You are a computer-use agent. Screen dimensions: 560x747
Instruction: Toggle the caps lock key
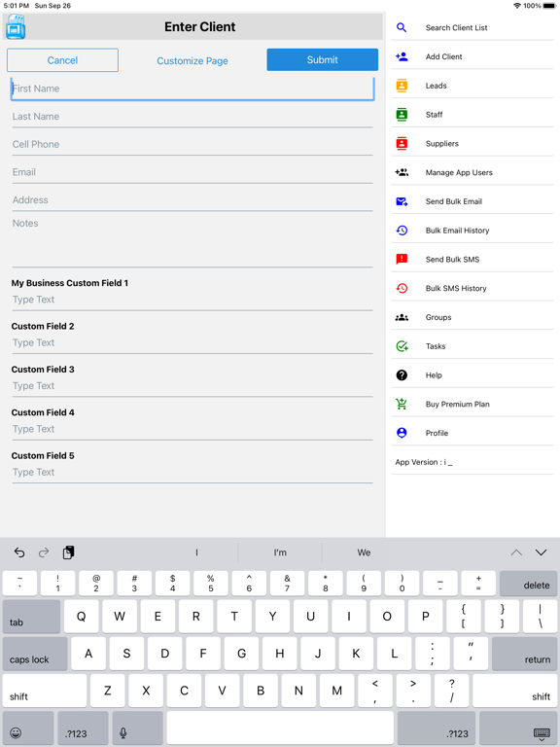35,654
